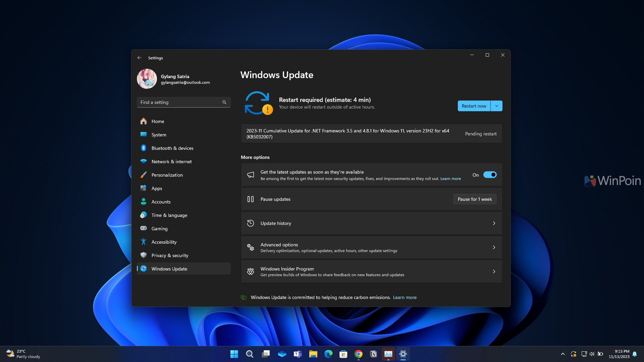Select Personalization in the sidebar menu

[x=167, y=175]
